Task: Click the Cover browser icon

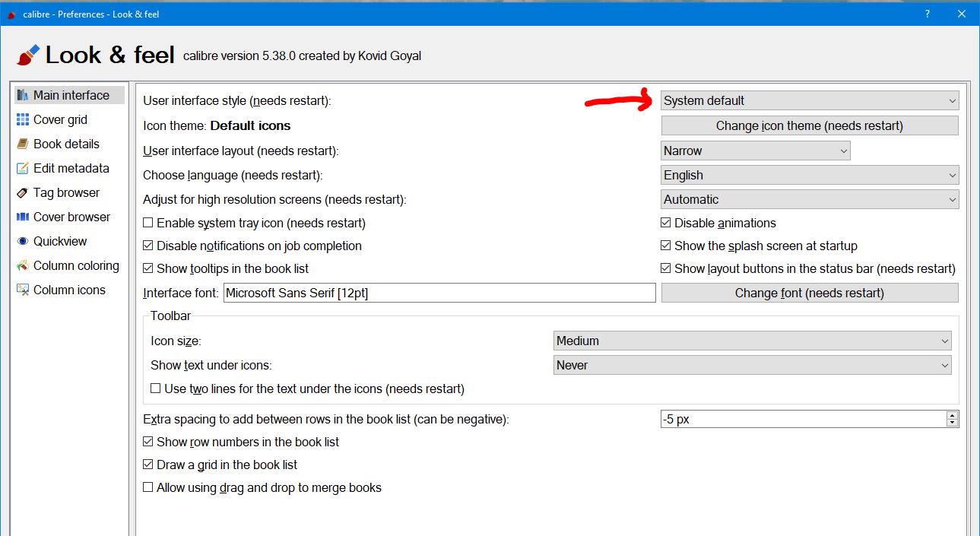Action: click(23, 217)
